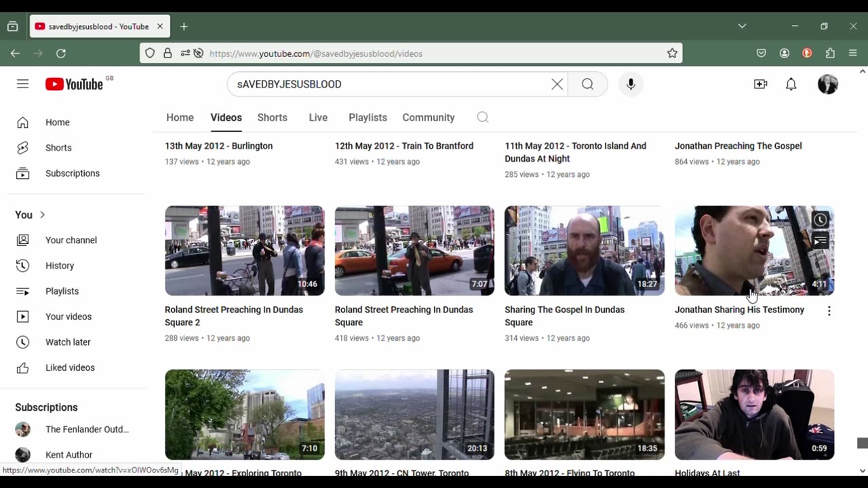This screenshot has width=868, height=488.
Task: Open the list all tabs dropdown
Action: click(742, 26)
